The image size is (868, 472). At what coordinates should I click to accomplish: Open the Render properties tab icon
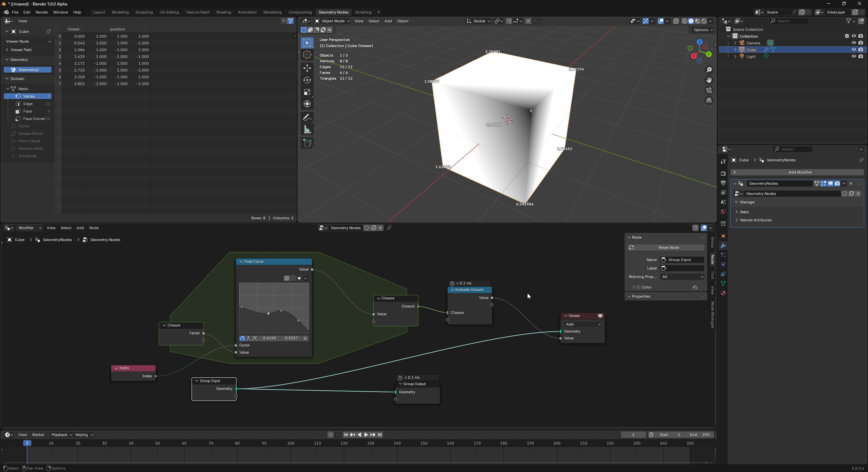723,174
